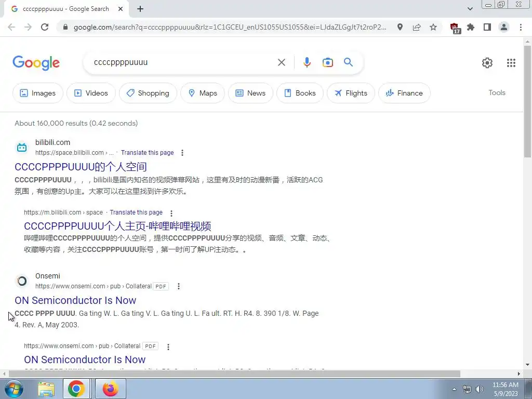Start voice search with the microphone
This screenshot has height=399, width=532.
[x=307, y=62]
